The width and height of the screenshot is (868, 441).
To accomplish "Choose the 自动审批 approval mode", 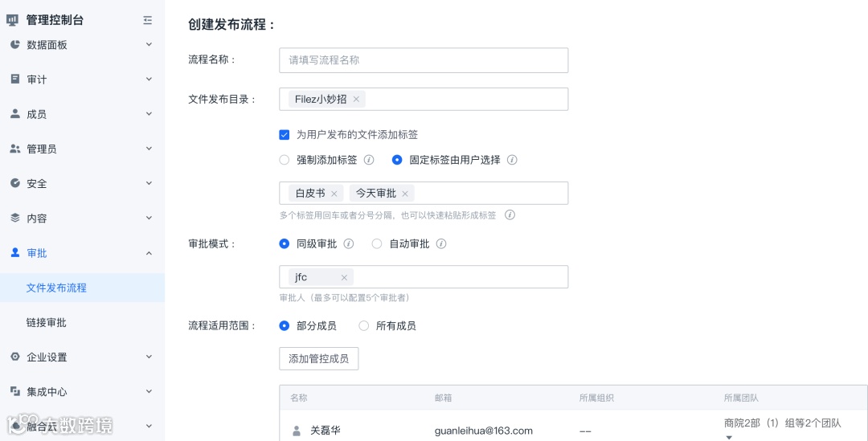I will (x=377, y=243).
